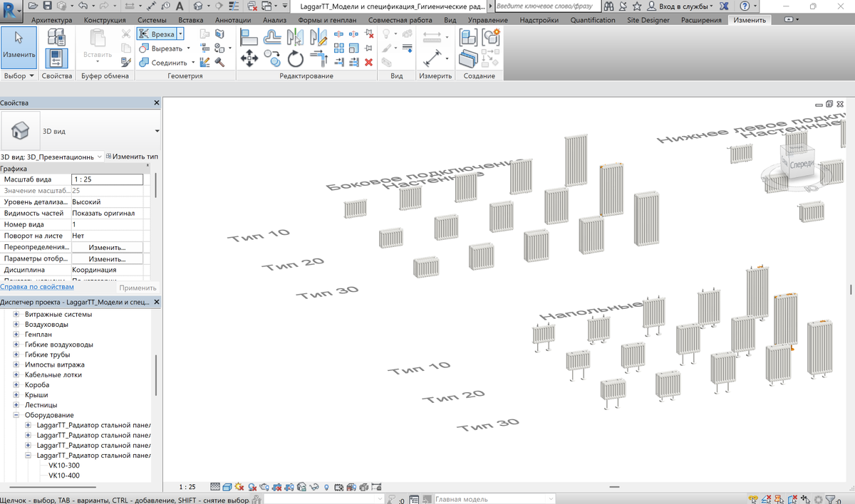Select the Mirror Pick Axis tool
The width and height of the screenshot is (855, 504).
click(x=296, y=37)
